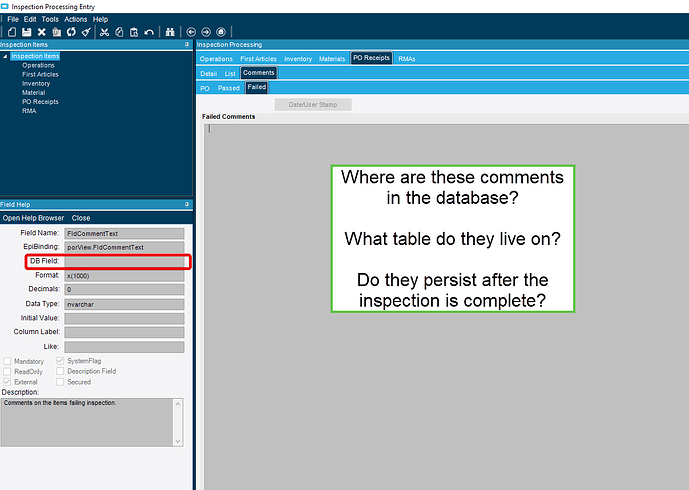Click the Copy toolbar icon
This screenshot has width=689, height=490.
click(119, 32)
